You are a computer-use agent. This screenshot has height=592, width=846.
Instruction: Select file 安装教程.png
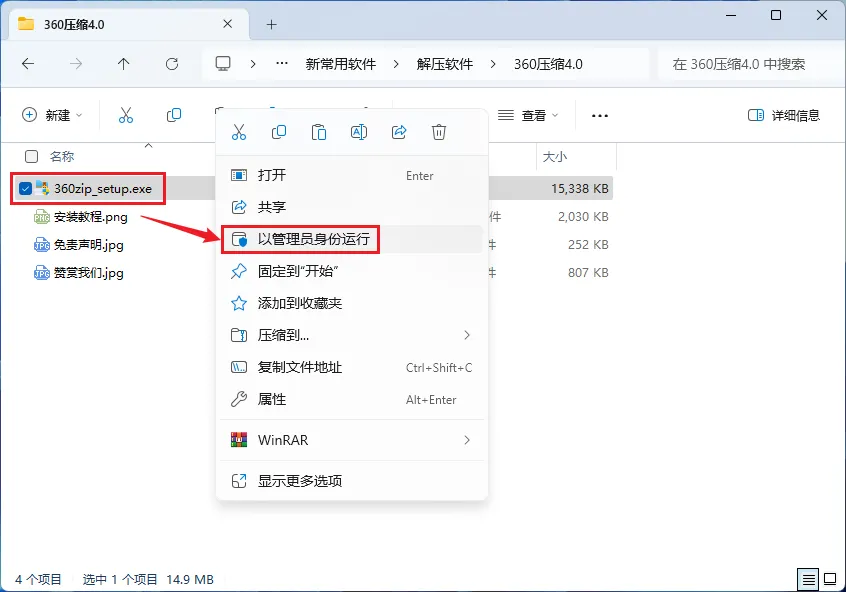point(91,217)
